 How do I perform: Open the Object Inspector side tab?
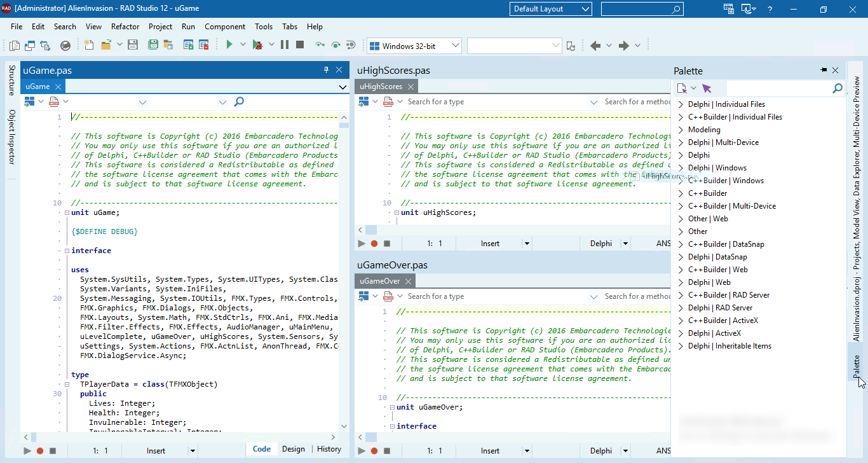(11, 137)
